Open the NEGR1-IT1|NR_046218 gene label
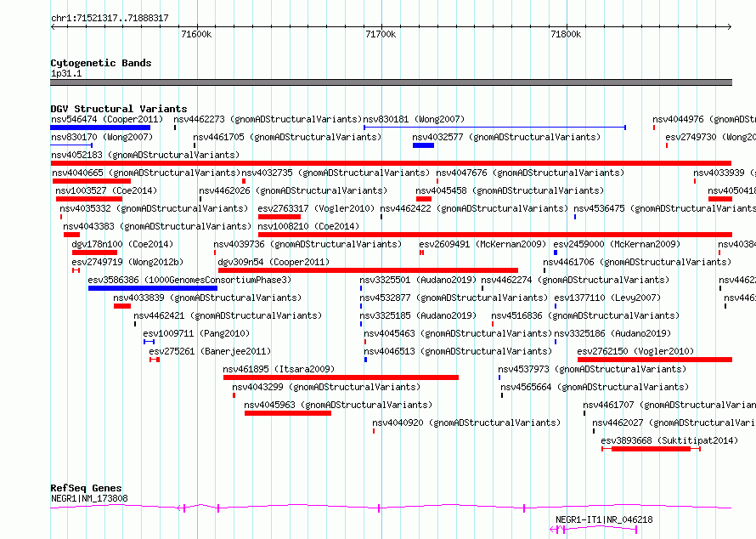 [x=604, y=519]
